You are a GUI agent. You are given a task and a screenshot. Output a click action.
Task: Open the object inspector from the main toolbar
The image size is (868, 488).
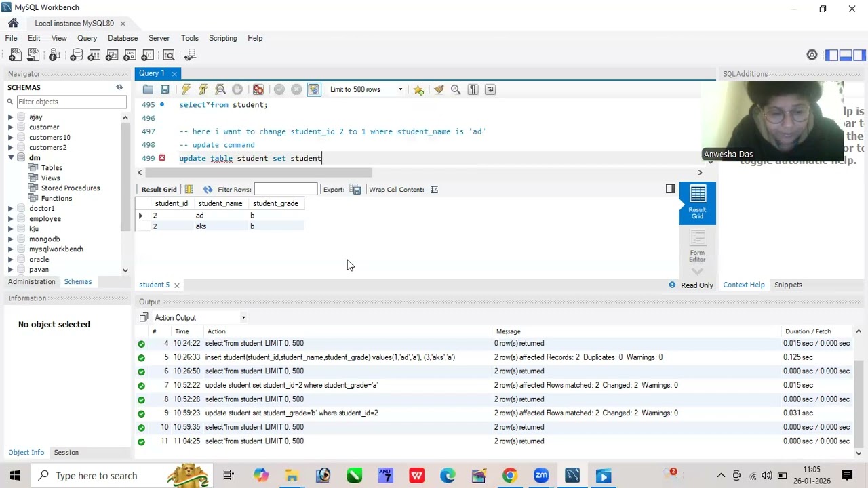tap(54, 56)
